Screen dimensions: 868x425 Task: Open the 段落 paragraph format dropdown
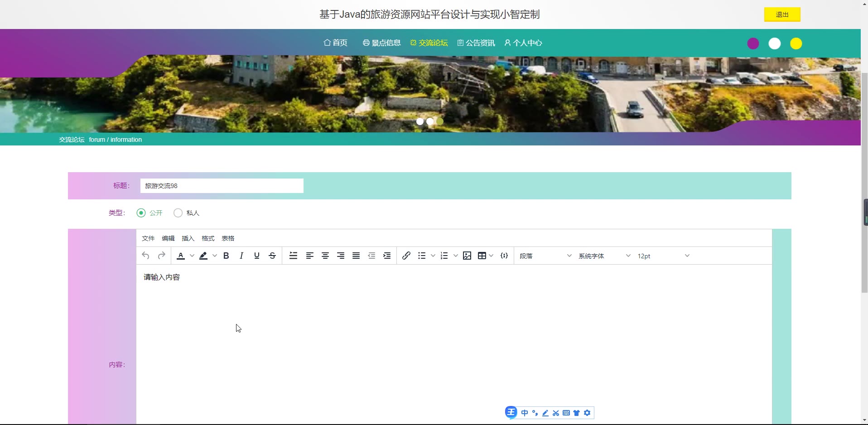click(545, 256)
